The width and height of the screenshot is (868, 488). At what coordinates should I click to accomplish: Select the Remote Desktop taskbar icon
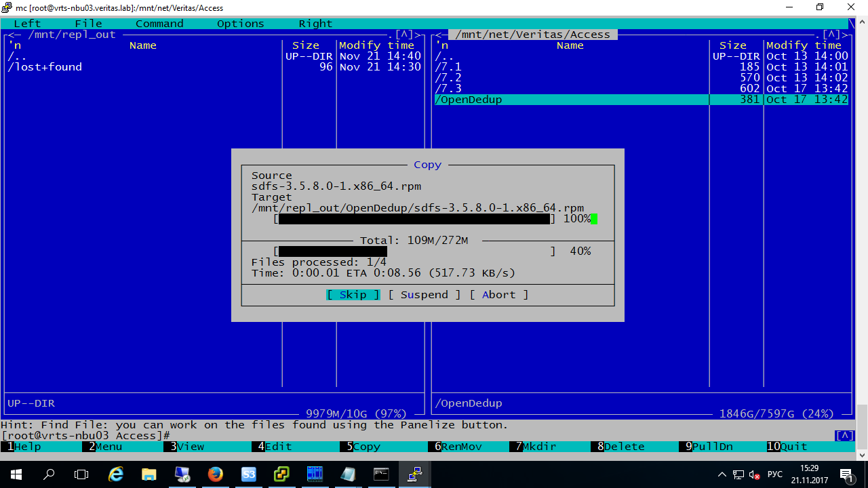[182, 474]
